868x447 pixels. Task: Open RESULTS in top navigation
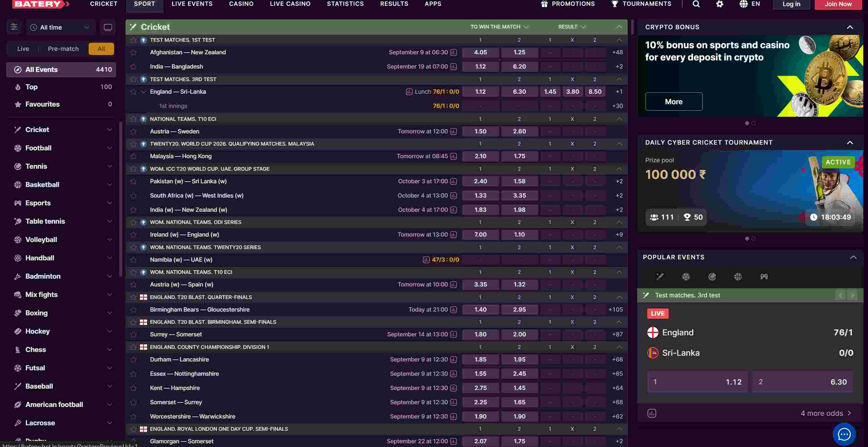pyautogui.click(x=394, y=4)
